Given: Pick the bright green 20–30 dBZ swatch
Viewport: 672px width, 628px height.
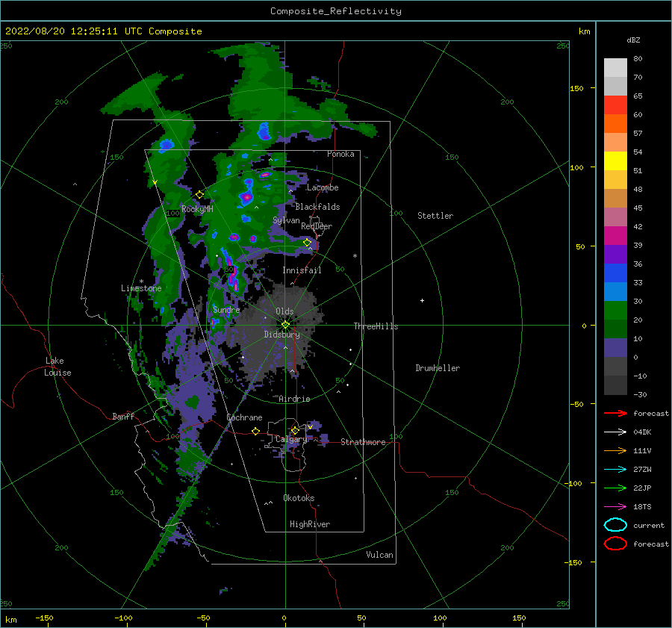Looking at the screenshot, I should coord(615,310).
